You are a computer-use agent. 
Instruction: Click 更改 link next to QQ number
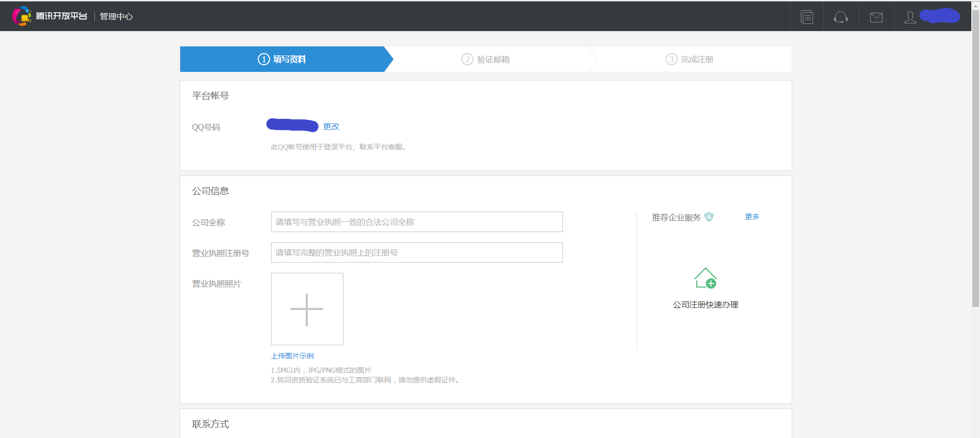331,126
